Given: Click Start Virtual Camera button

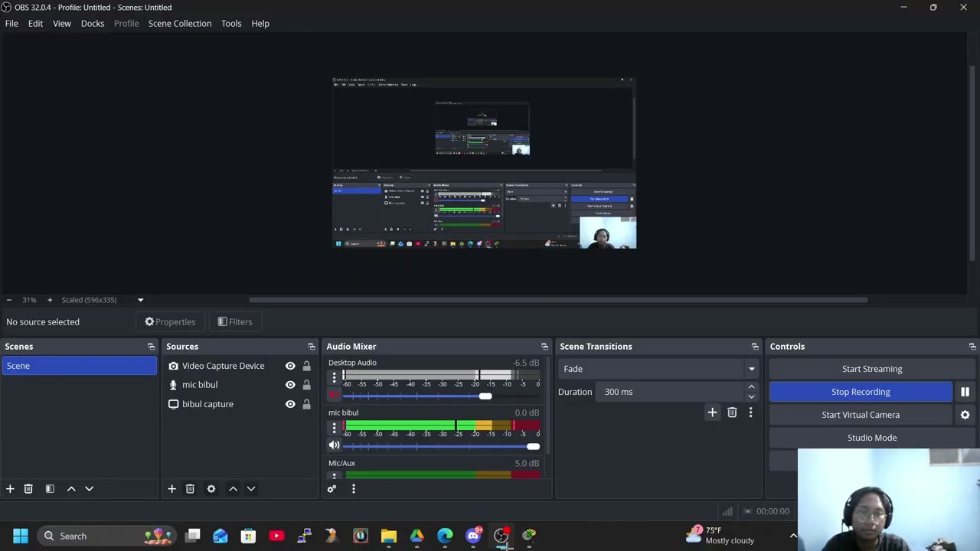Looking at the screenshot, I should (861, 415).
